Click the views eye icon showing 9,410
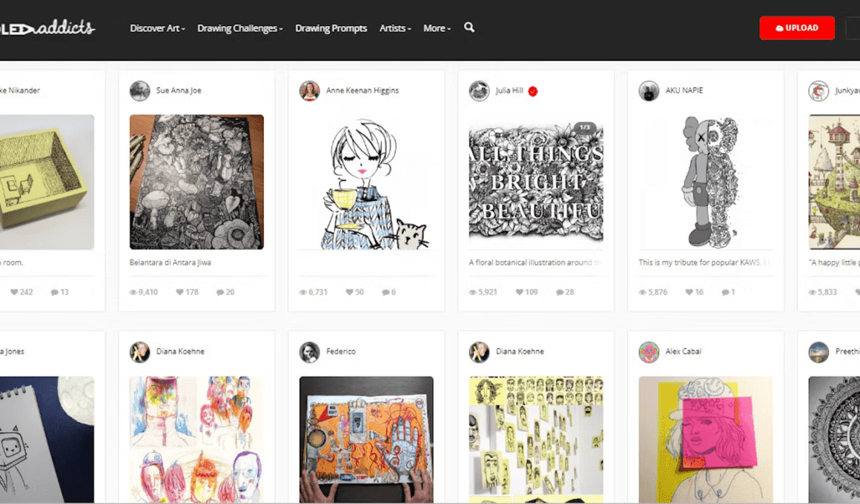Viewport: 860px width, 504px height. (x=133, y=292)
